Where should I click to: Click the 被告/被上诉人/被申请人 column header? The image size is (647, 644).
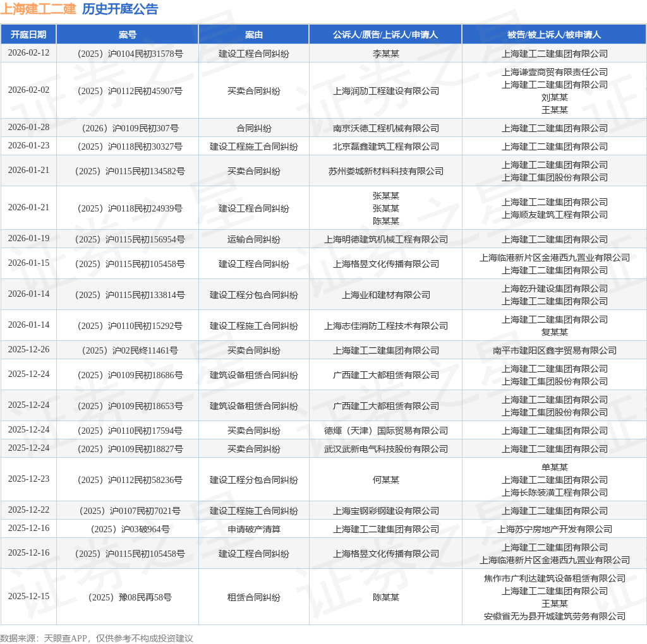click(x=554, y=35)
